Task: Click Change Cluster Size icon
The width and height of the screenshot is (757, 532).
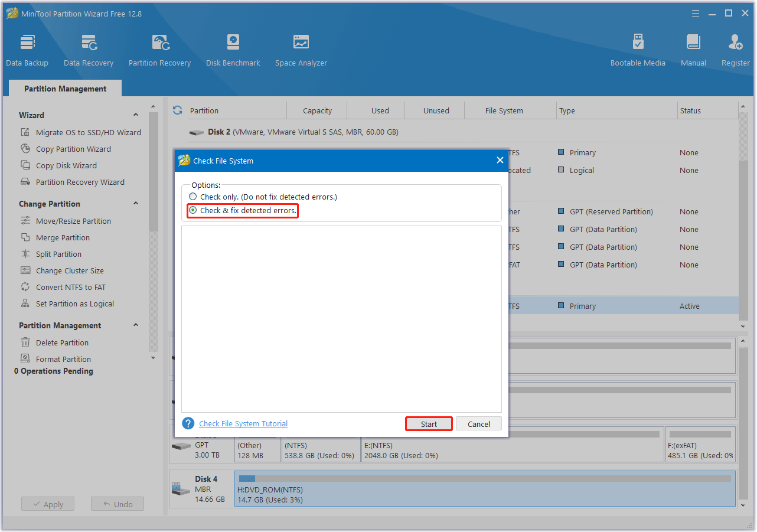Action: [x=25, y=270]
